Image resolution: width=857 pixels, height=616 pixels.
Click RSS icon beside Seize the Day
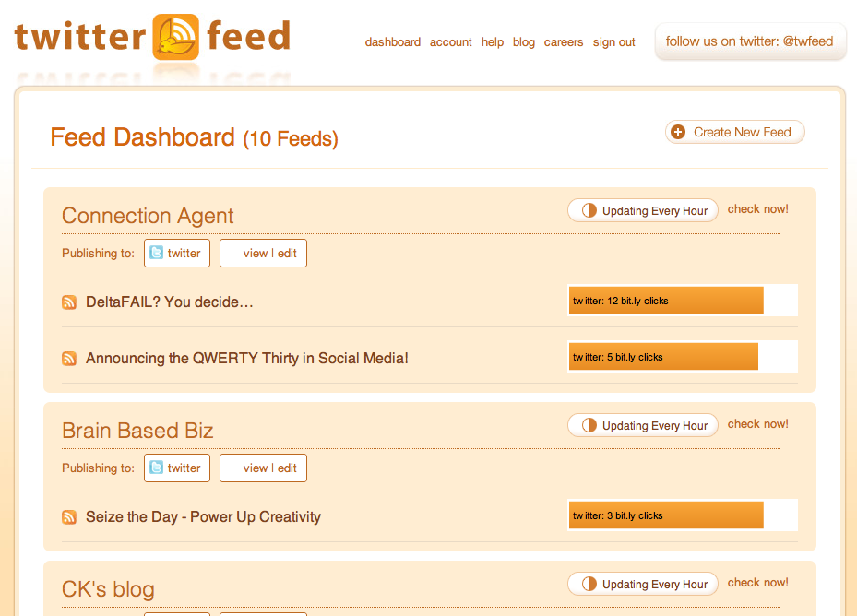pyautogui.click(x=69, y=516)
